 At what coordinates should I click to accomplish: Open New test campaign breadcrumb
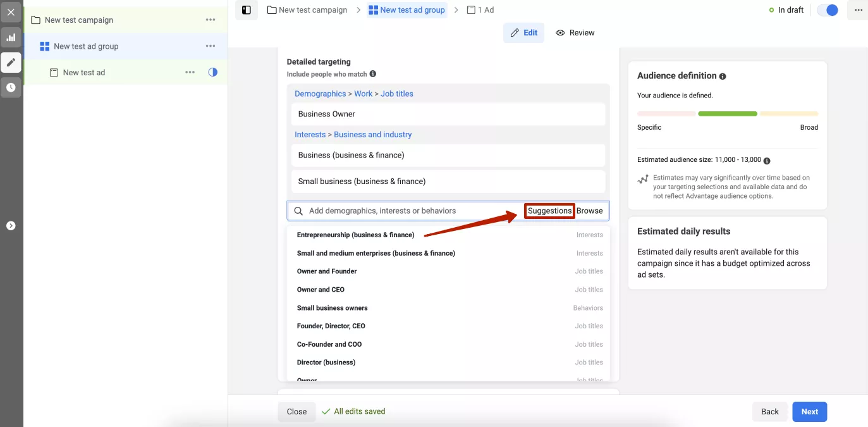click(x=308, y=10)
